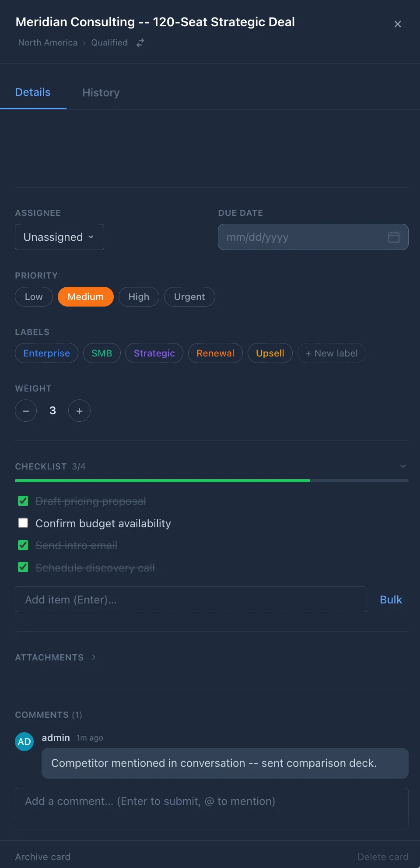Viewport: 420px width, 868px height.
Task: Archive this card
Action: [x=43, y=857]
